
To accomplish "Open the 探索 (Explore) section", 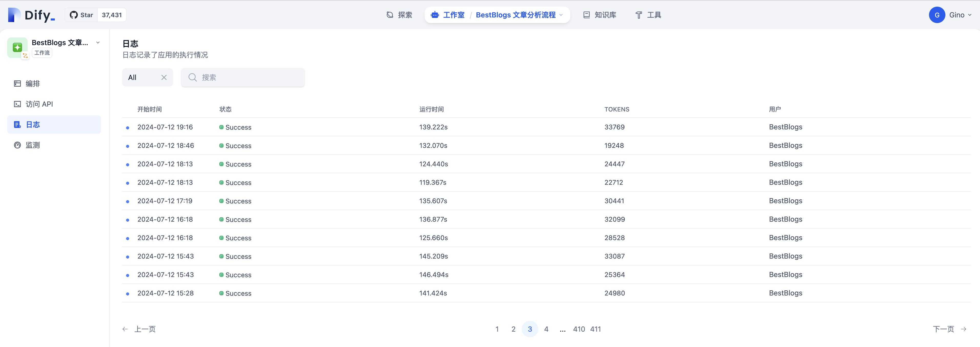I will click(x=400, y=15).
